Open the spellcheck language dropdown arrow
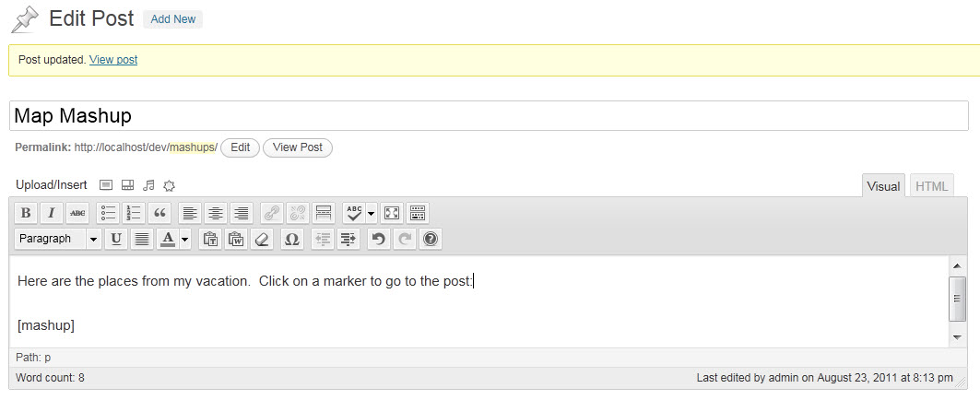This screenshot has height=400, width=980. coord(372,213)
